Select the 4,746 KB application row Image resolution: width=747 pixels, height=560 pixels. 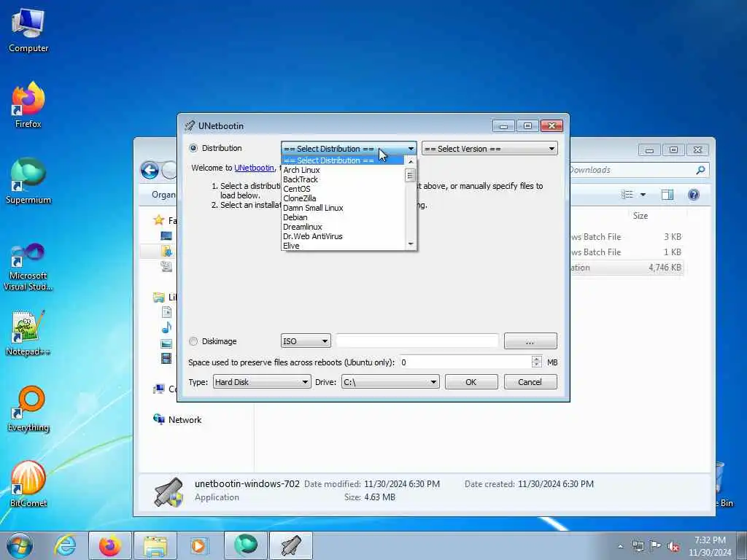pos(627,268)
